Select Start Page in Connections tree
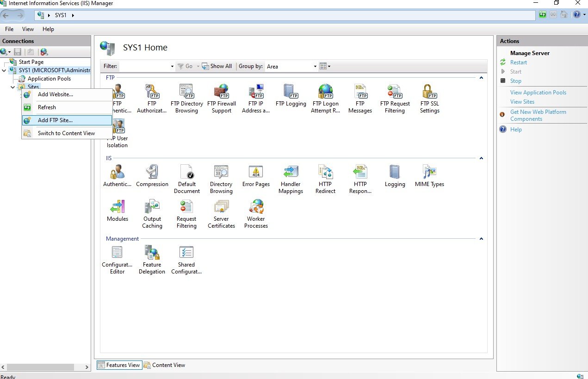The image size is (588, 379). pyautogui.click(x=31, y=62)
